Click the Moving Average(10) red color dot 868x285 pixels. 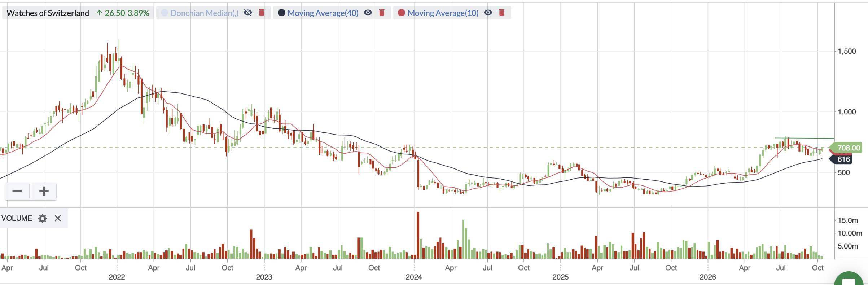tap(402, 13)
